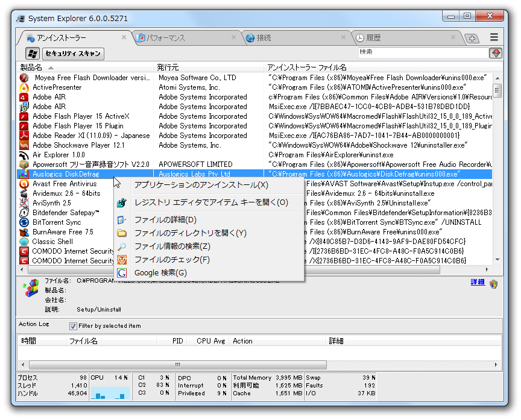
Task: Open the 詳細 link in details pane
Action: tap(478, 282)
